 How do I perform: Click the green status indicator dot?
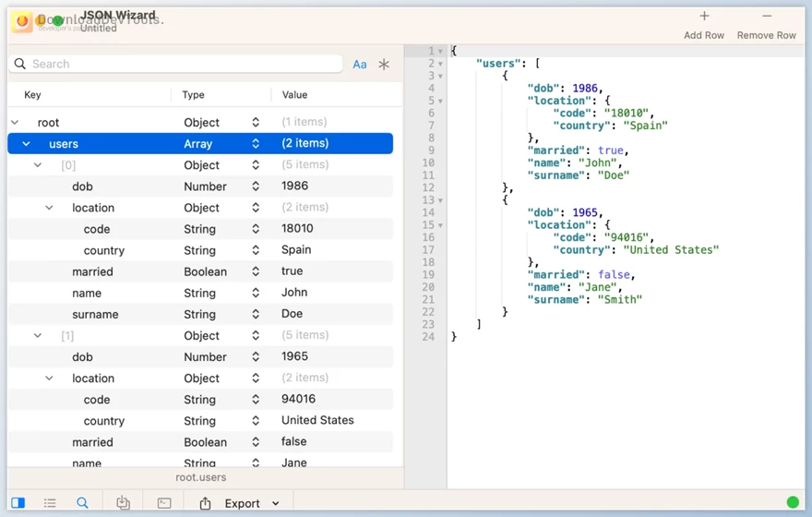tap(793, 502)
